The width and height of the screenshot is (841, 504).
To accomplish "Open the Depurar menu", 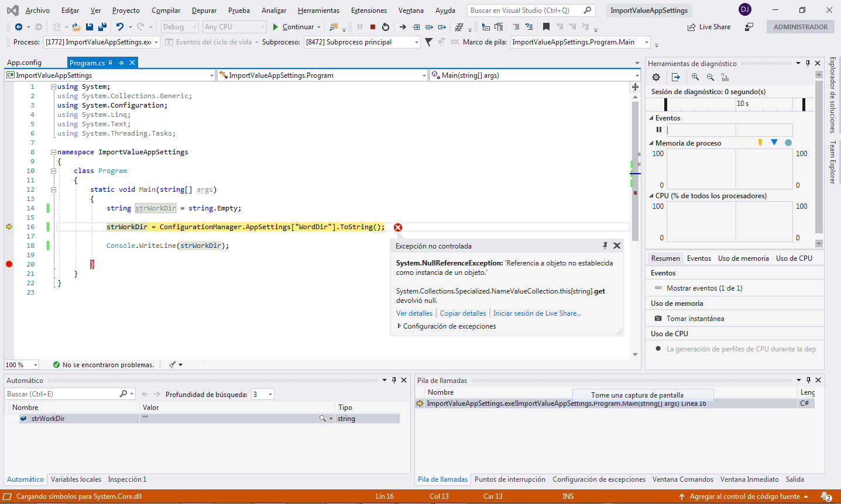I will tap(204, 11).
